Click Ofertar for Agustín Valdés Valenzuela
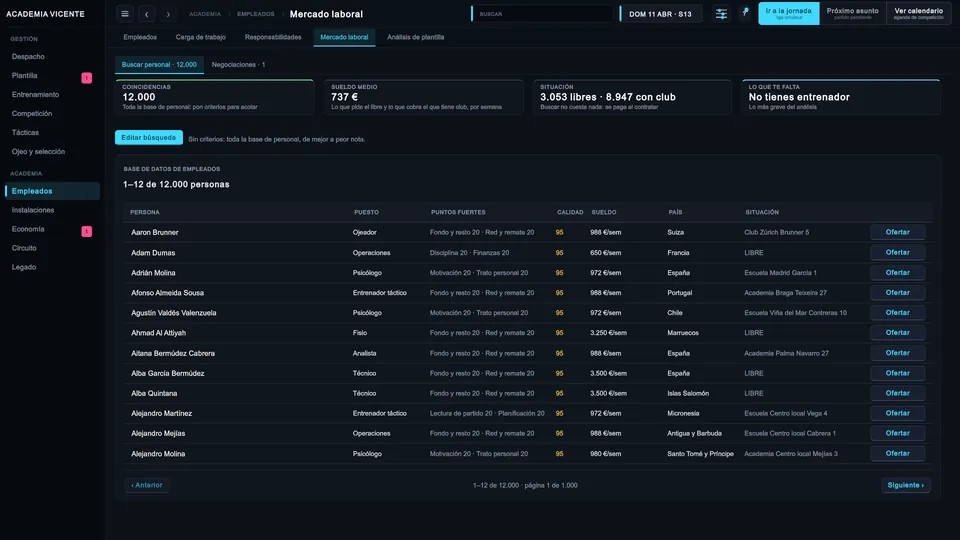 [x=898, y=313]
